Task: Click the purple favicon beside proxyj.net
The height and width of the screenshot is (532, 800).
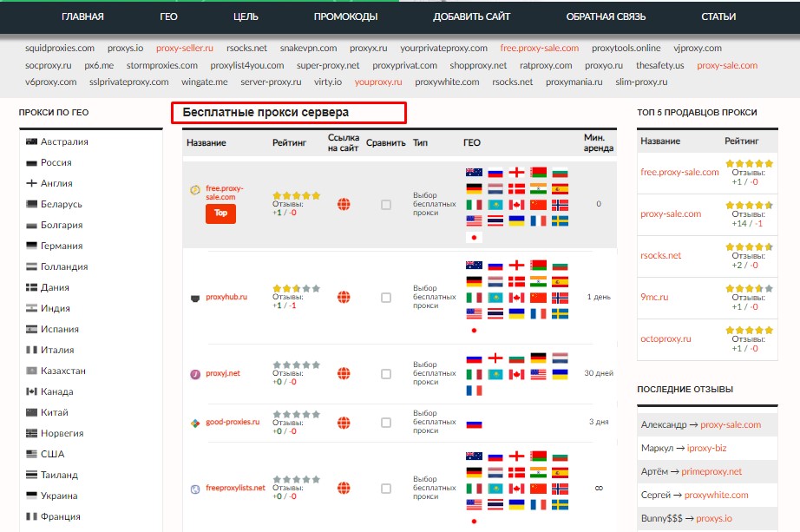Action: (x=195, y=374)
